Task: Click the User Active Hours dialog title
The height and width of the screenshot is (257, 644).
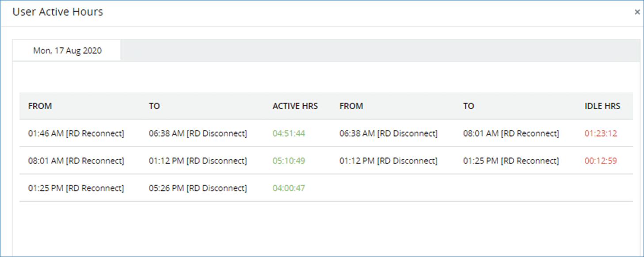Action: point(57,12)
